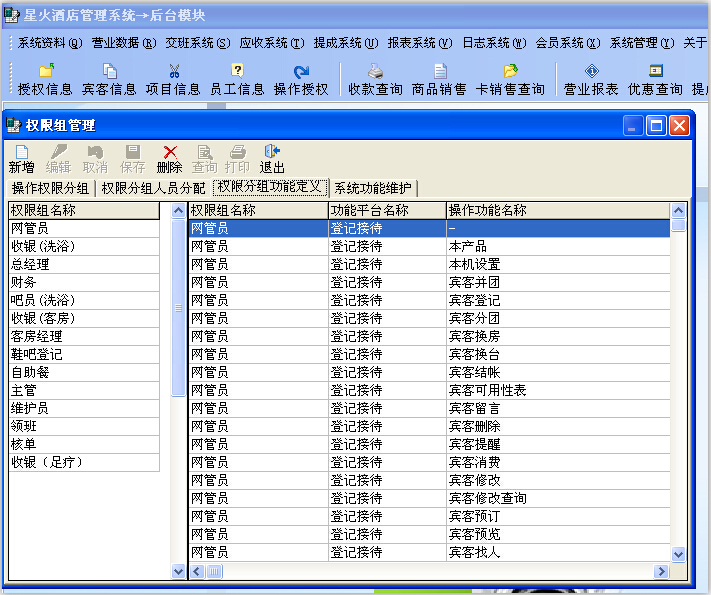Switch to 操作权限分组 tab
The height and width of the screenshot is (595, 711).
coord(50,188)
